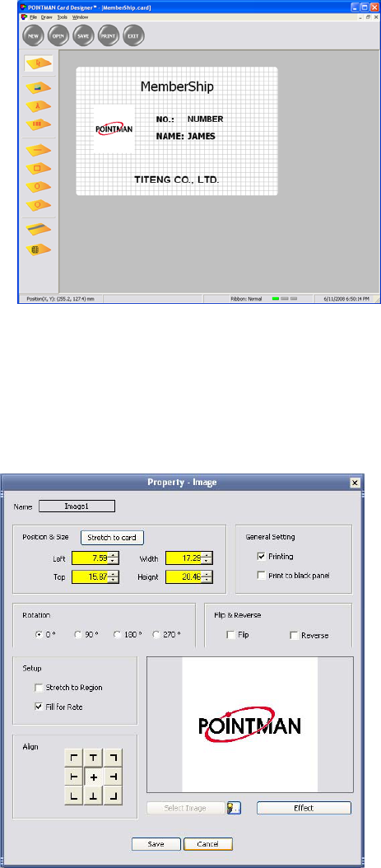Select the insert image tool in sidebar
Screen dimensions: 381x868
38,87
